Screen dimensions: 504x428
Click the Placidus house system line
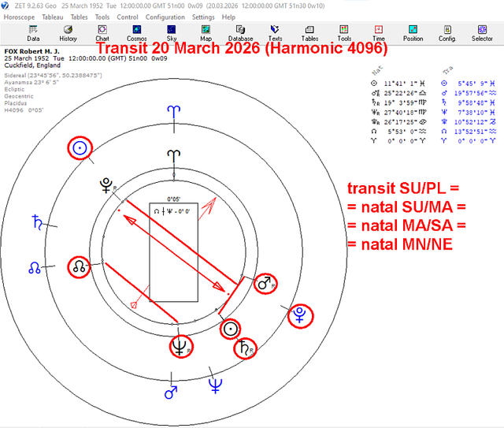click(16, 103)
